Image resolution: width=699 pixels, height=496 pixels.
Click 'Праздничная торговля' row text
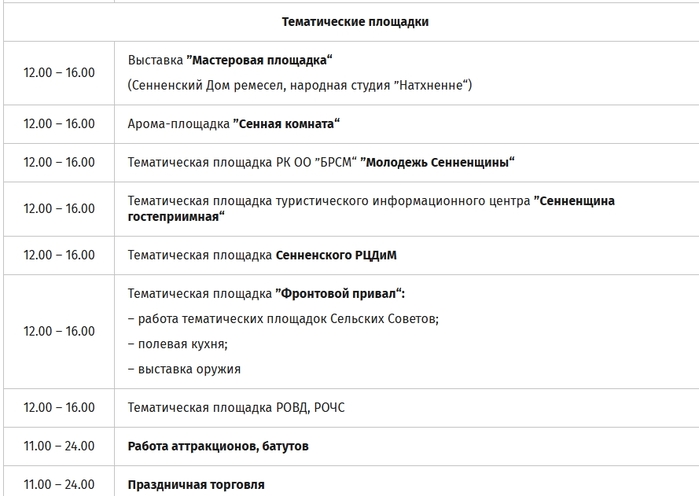[x=196, y=485]
